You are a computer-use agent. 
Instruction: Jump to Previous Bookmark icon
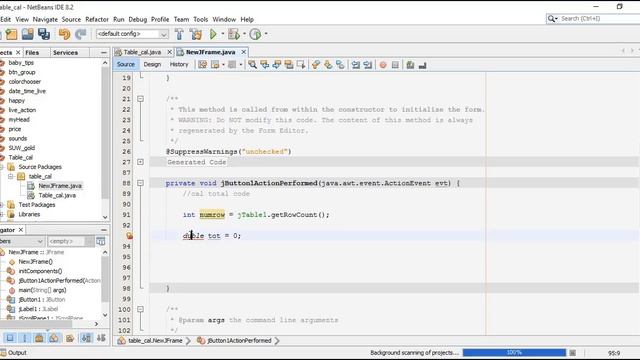[x=316, y=64]
